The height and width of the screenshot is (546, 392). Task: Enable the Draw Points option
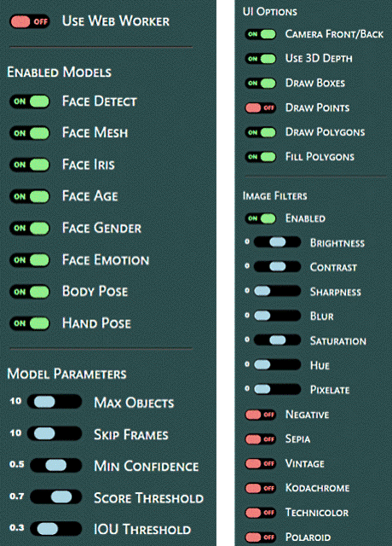click(261, 107)
